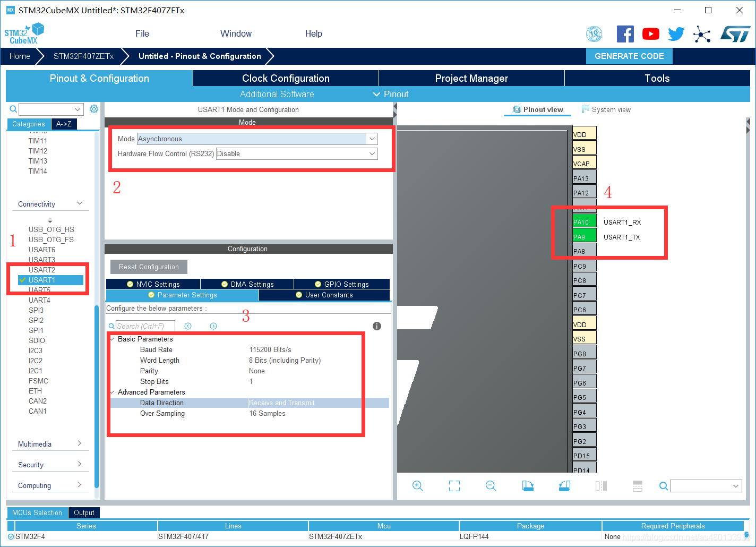The height and width of the screenshot is (547, 756).
Task: Show the parameter information icon
Action: (377, 326)
